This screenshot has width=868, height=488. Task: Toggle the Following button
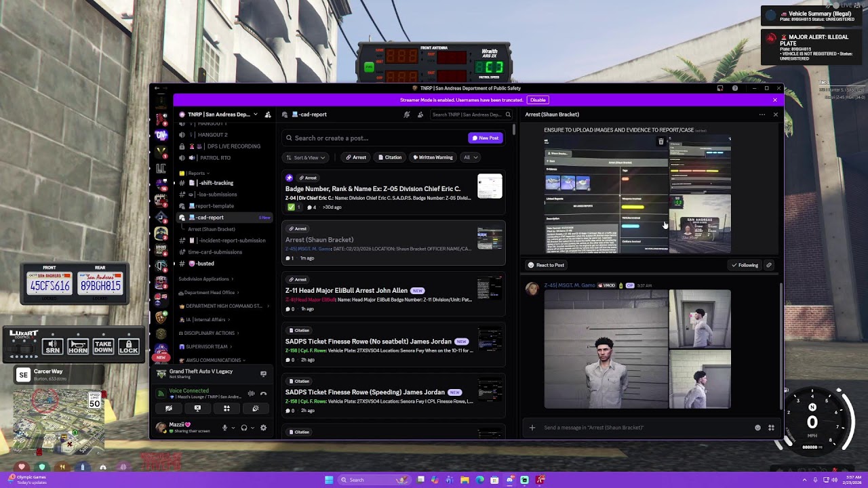[x=745, y=265]
